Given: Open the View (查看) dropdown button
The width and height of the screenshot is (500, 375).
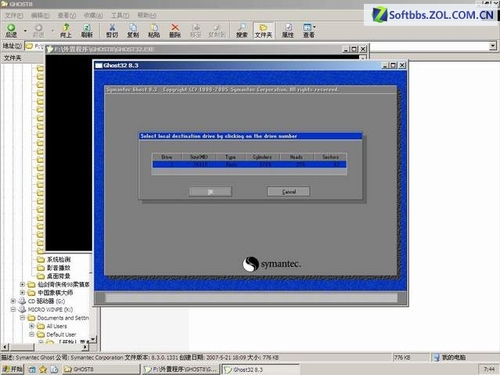Looking at the screenshot, I should coord(309,31).
